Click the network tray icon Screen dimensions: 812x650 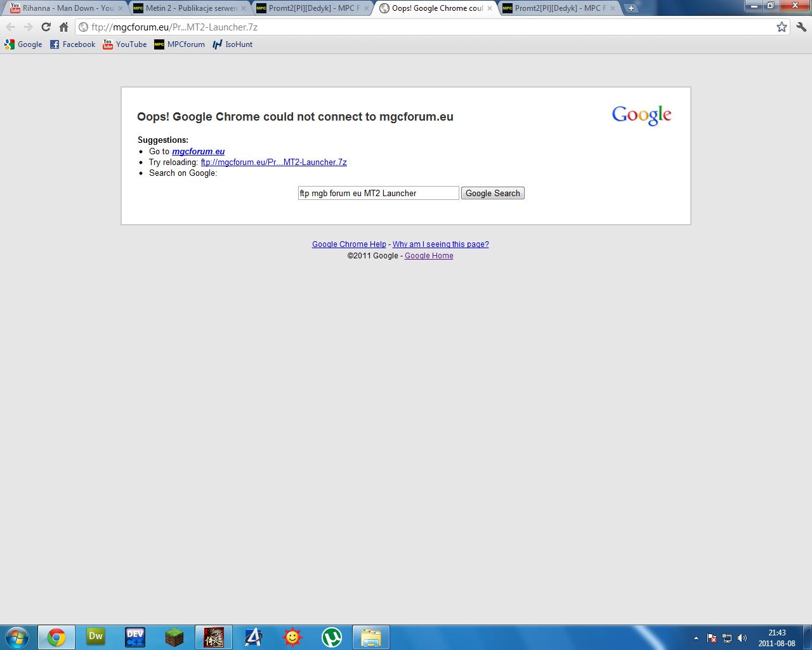(x=727, y=638)
